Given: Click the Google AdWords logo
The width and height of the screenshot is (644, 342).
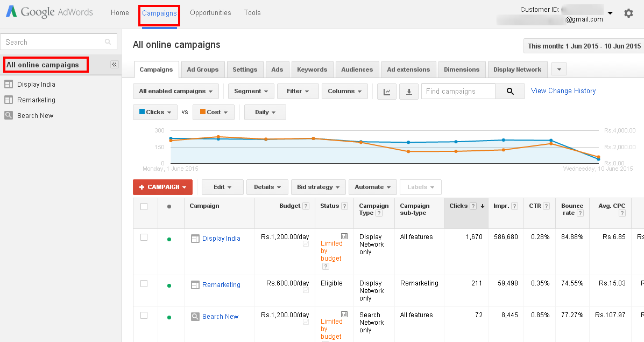Looking at the screenshot, I should [49, 12].
